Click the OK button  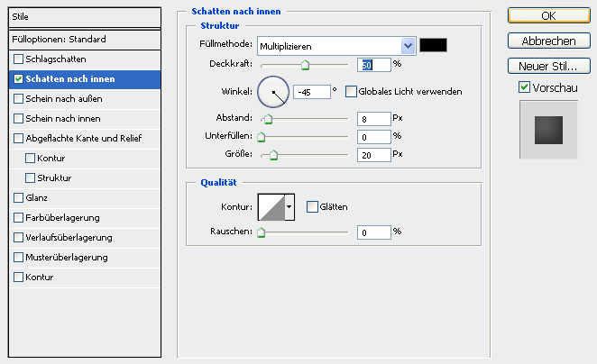[x=548, y=15]
